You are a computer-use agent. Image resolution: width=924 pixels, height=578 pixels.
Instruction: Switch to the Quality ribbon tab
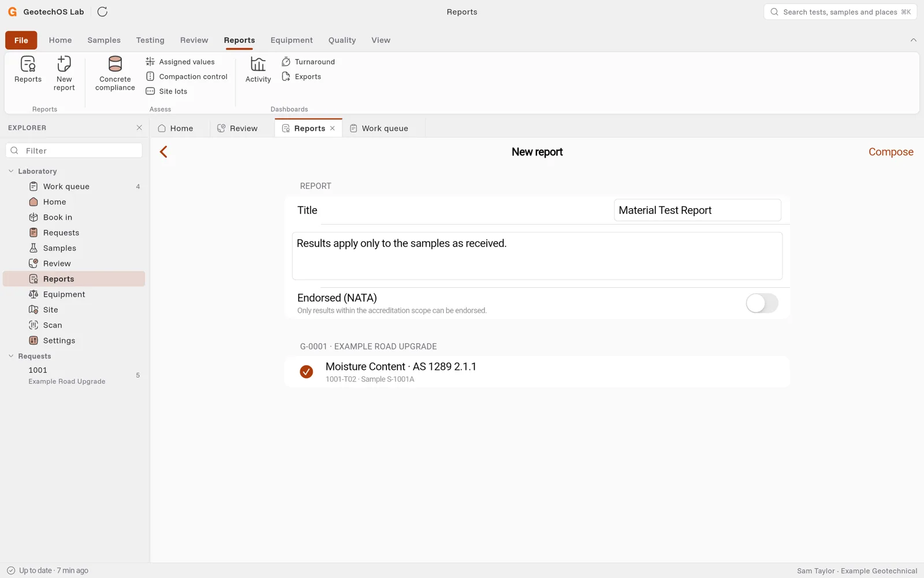coord(342,40)
